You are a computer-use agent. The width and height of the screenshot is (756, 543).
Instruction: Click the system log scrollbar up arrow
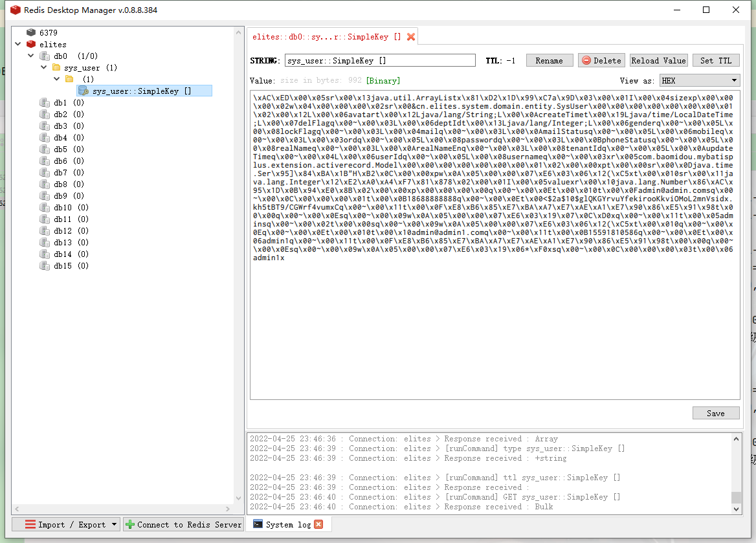736,438
